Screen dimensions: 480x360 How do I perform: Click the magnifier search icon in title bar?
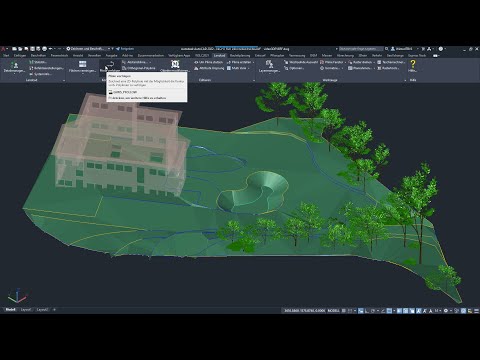386,49
